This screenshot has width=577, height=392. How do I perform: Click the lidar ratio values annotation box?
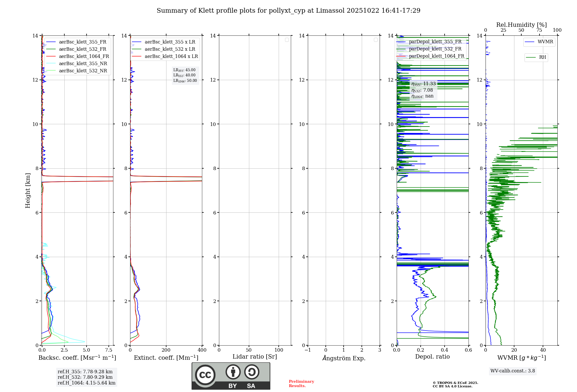point(185,75)
